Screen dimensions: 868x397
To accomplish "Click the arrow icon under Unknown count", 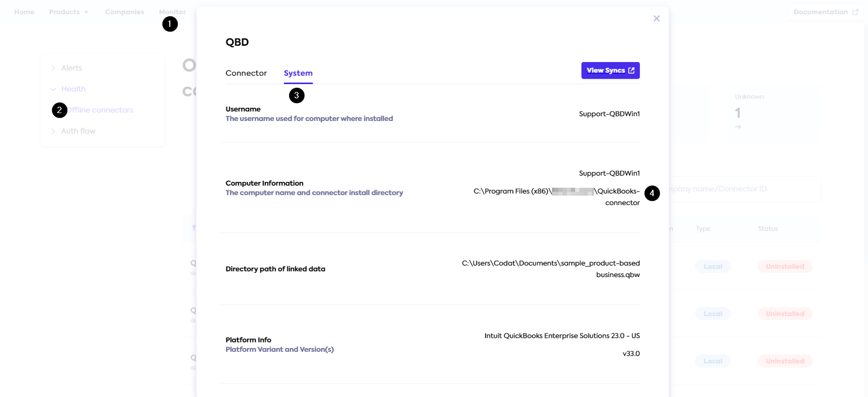I will point(738,127).
